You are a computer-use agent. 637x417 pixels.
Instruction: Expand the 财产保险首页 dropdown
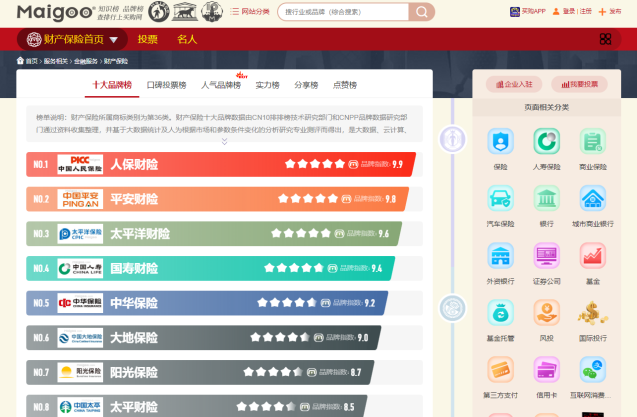72,39
